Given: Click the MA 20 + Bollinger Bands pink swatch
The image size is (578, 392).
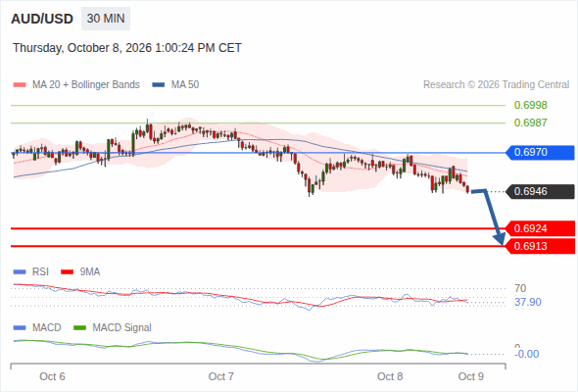Looking at the screenshot, I should point(20,85).
